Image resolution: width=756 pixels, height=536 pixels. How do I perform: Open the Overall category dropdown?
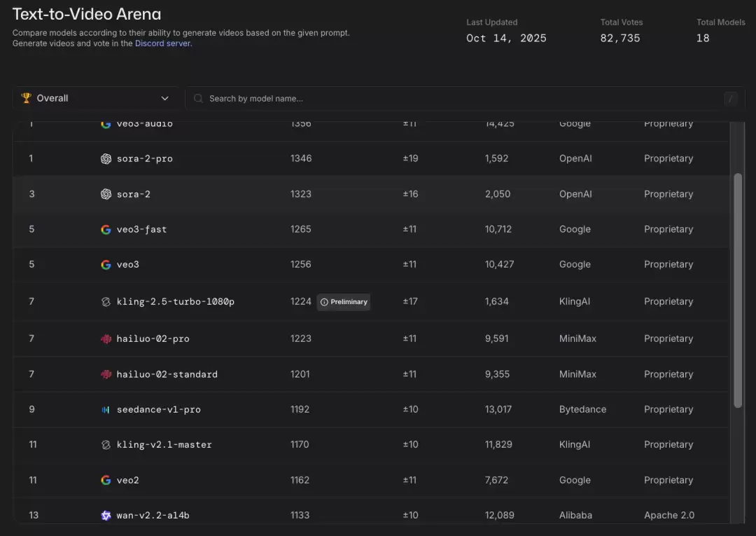point(95,98)
